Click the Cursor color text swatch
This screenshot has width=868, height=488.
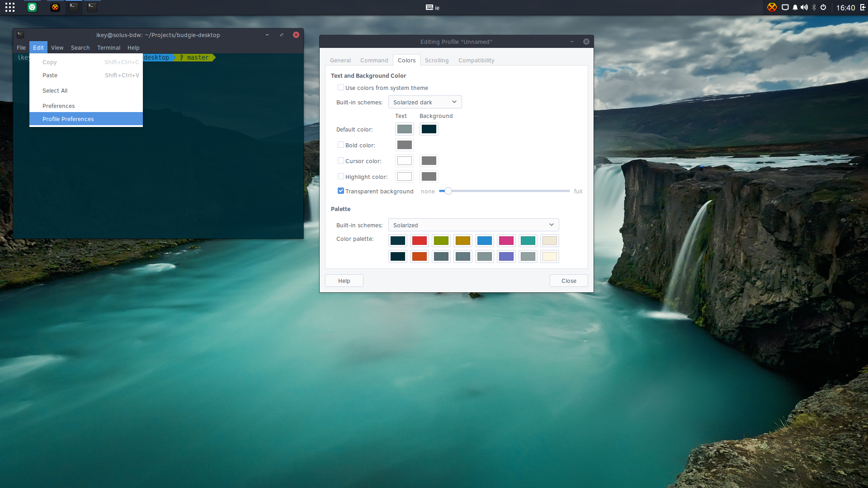point(405,161)
